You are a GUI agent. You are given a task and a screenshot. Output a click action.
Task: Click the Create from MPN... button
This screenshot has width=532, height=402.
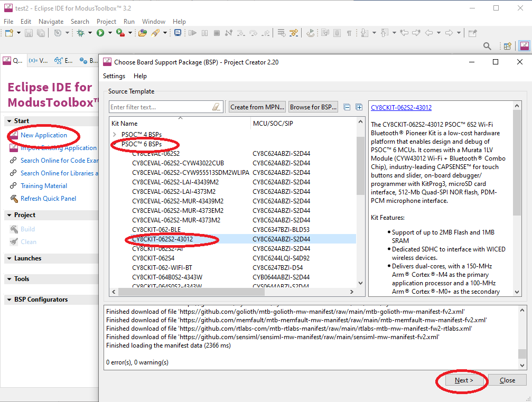pyautogui.click(x=257, y=107)
